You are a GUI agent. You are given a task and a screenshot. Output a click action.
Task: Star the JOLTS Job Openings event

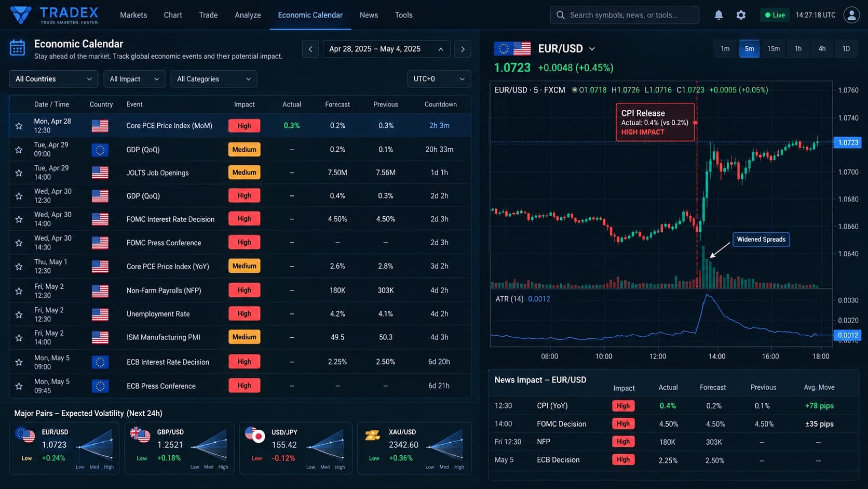coord(19,173)
